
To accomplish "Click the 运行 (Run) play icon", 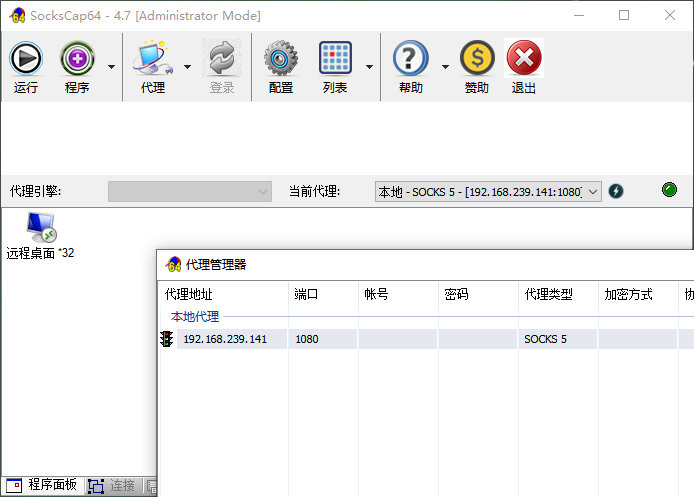I will pos(26,58).
